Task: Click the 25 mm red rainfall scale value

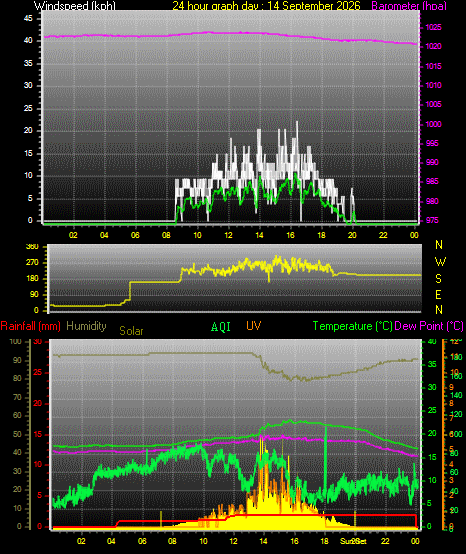Action: tap(37, 372)
